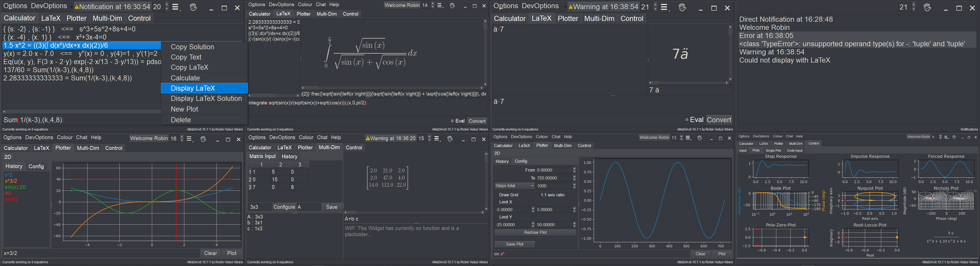
Task: Open hamburger menu in the Control plots window
Action: pyautogui.click(x=947, y=137)
